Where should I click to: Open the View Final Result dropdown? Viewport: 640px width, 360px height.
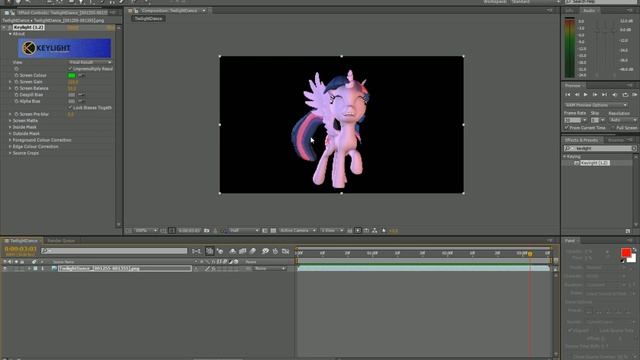pyautogui.click(x=90, y=62)
